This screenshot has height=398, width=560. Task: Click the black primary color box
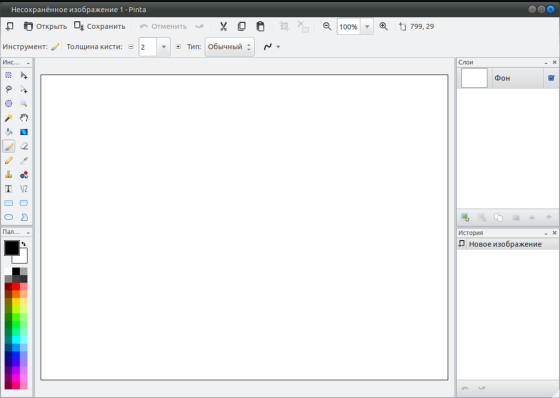point(11,248)
